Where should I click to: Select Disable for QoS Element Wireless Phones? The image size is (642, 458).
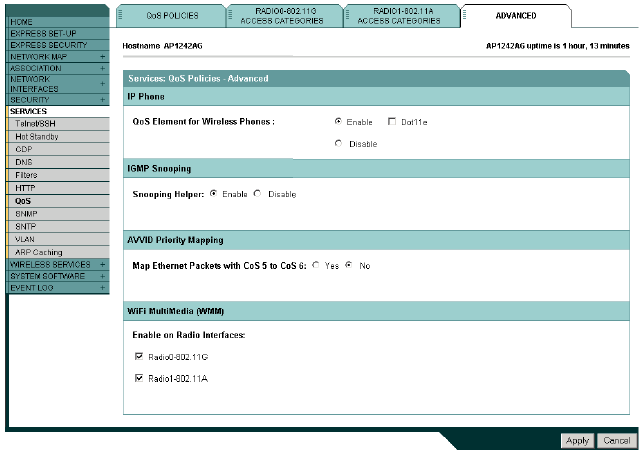338,144
